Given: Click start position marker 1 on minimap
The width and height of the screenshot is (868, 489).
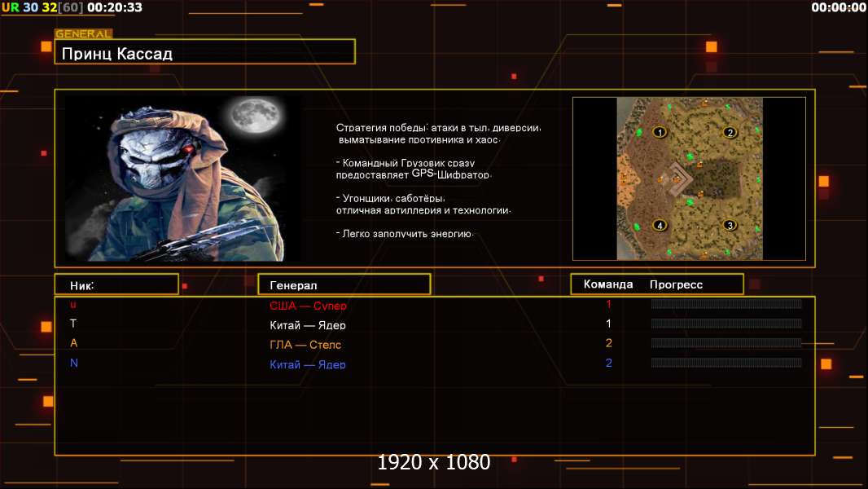Looking at the screenshot, I should (660, 132).
